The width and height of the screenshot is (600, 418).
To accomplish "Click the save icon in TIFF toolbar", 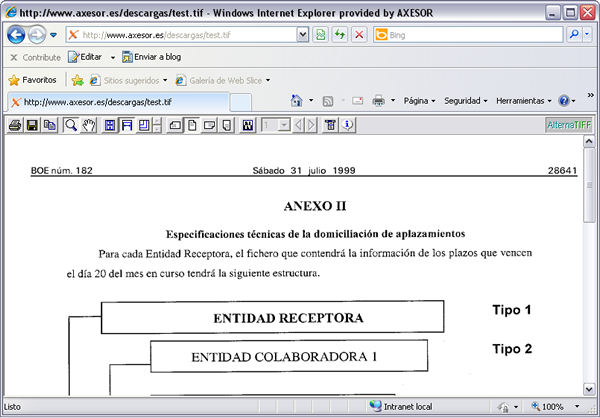I will point(32,125).
